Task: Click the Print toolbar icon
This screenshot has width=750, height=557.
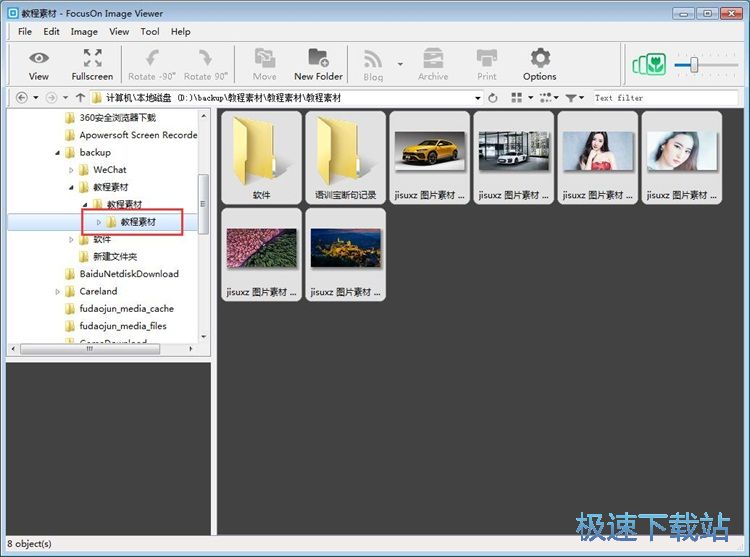Action: (x=487, y=64)
